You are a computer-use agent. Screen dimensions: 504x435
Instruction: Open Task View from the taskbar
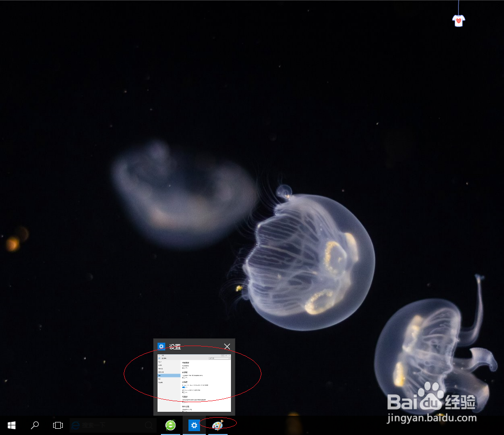(x=58, y=425)
